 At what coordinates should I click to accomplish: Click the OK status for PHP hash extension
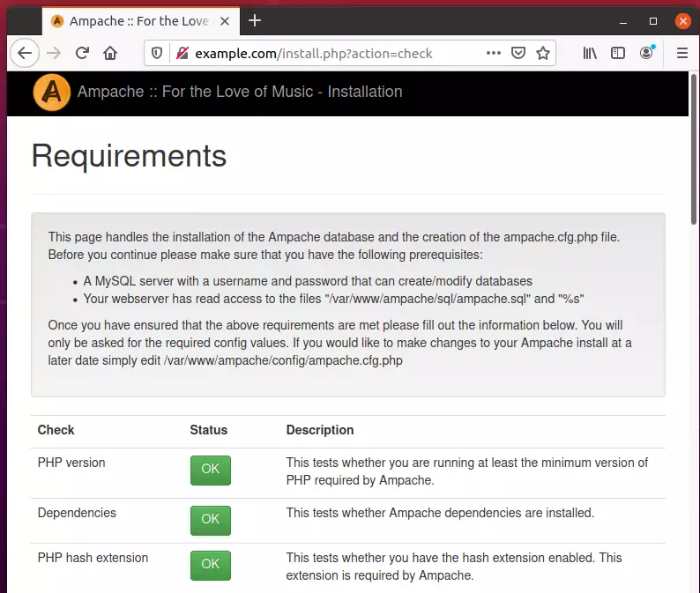pos(211,566)
